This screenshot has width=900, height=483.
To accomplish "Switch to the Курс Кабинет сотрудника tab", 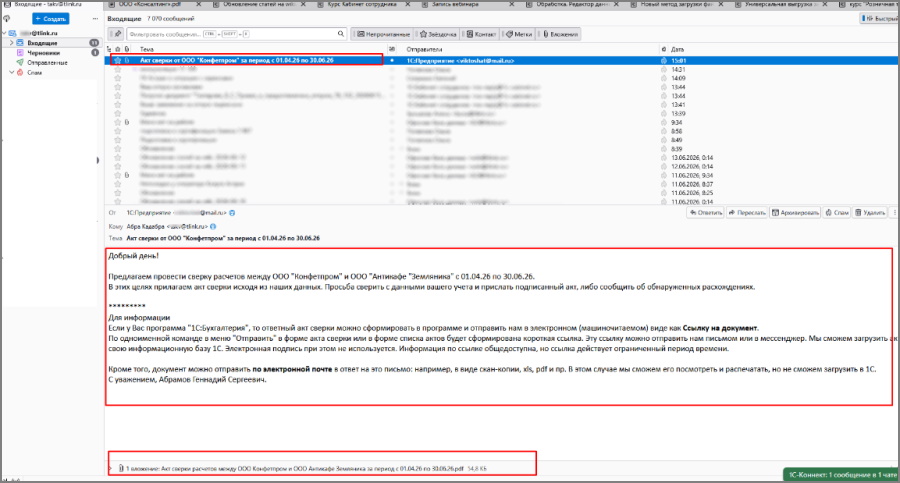I will pyautogui.click(x=362, y=4).
